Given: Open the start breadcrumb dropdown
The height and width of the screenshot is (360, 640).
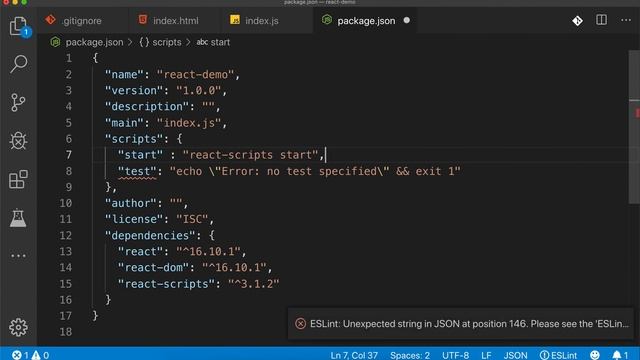Looking at the screenshot, I should pos(213,42).
